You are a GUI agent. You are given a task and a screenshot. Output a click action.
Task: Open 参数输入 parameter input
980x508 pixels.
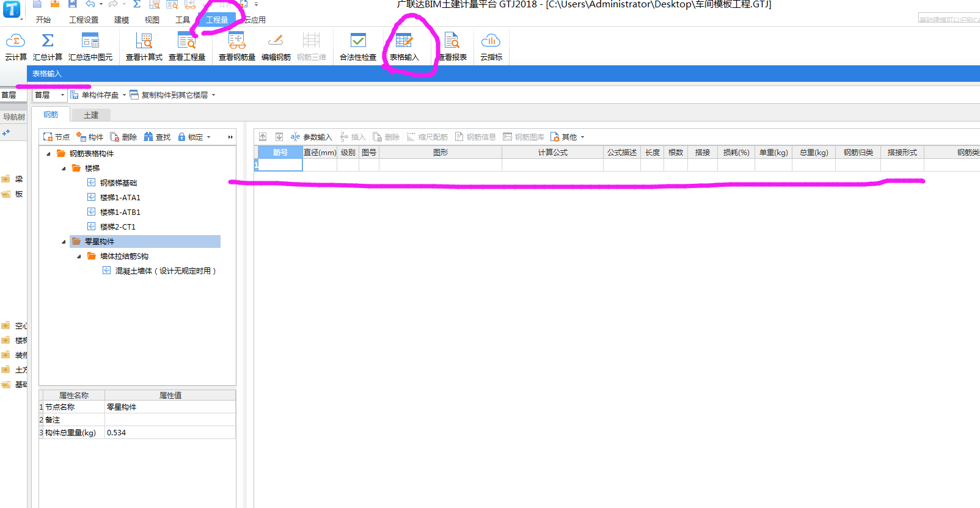[311, 137]
